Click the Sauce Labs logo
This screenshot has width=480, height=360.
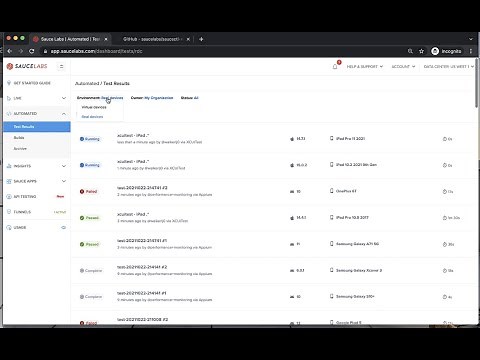click(x=27, y=66)
